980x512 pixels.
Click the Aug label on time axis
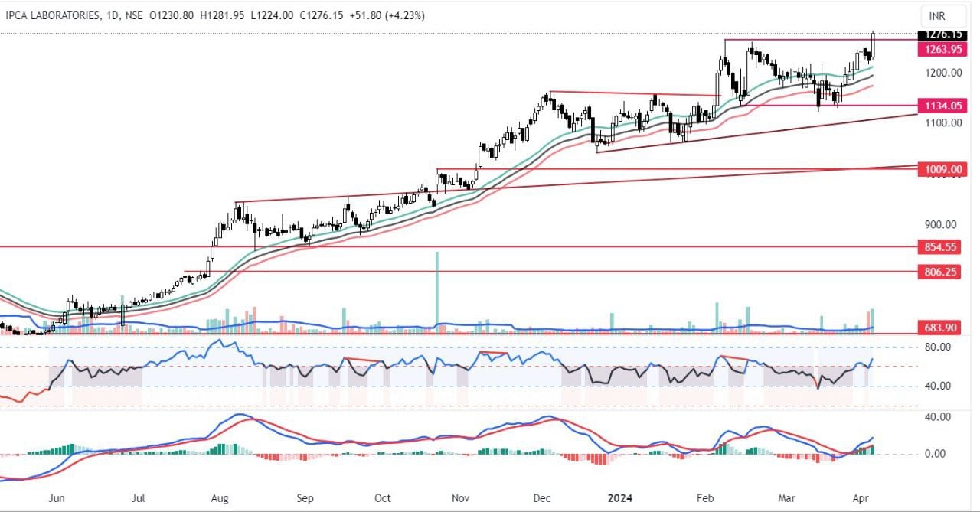pyautogui.click(x=220, y=497)
